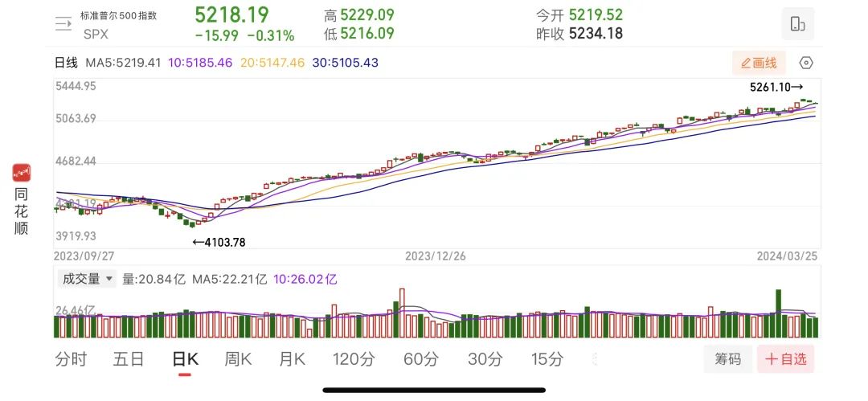Tap the 同花顺 logo icon
Image resolution: width=868 pixels, height=401 pixels.
[22, 173]
